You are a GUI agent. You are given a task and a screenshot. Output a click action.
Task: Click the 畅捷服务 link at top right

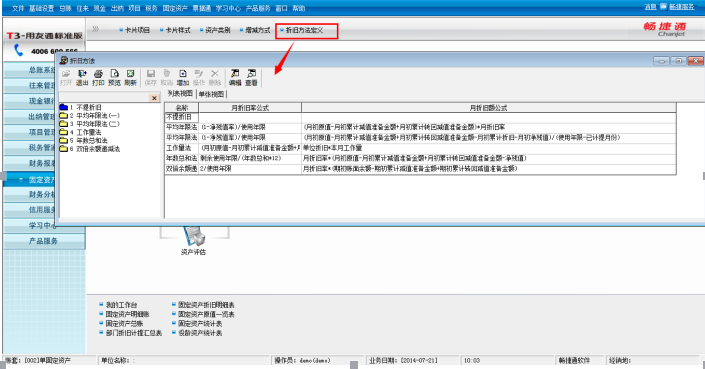tap(682, 6)
